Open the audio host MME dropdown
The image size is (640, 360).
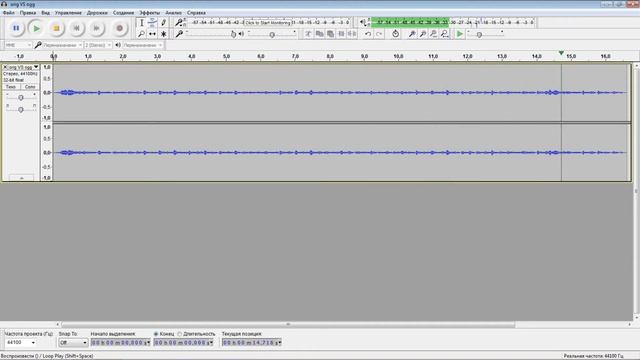click(x=18, y=45)
